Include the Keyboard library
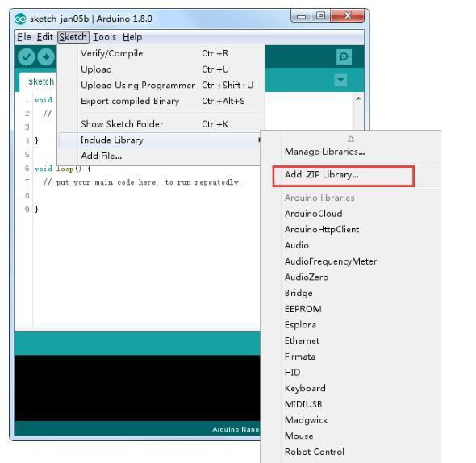 coord(351,388)
